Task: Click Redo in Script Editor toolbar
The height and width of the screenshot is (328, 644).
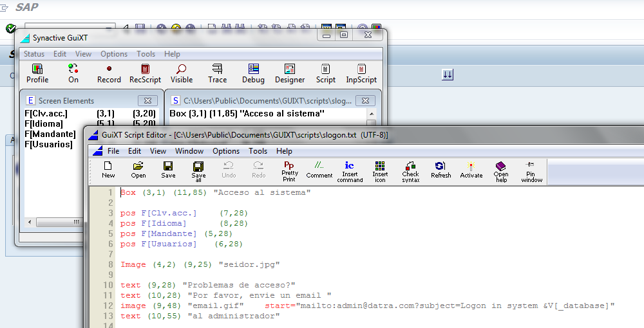Action: pyautogui.click(x=259, y=170)
